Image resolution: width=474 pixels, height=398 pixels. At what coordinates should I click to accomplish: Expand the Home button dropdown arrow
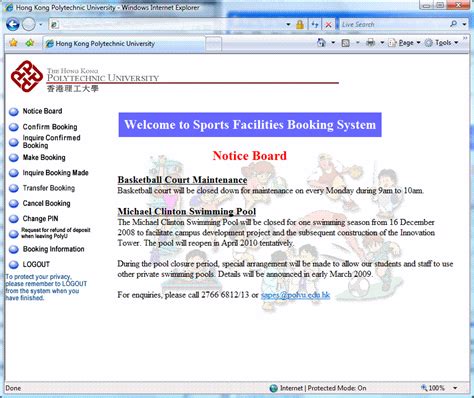click(333, 43)
